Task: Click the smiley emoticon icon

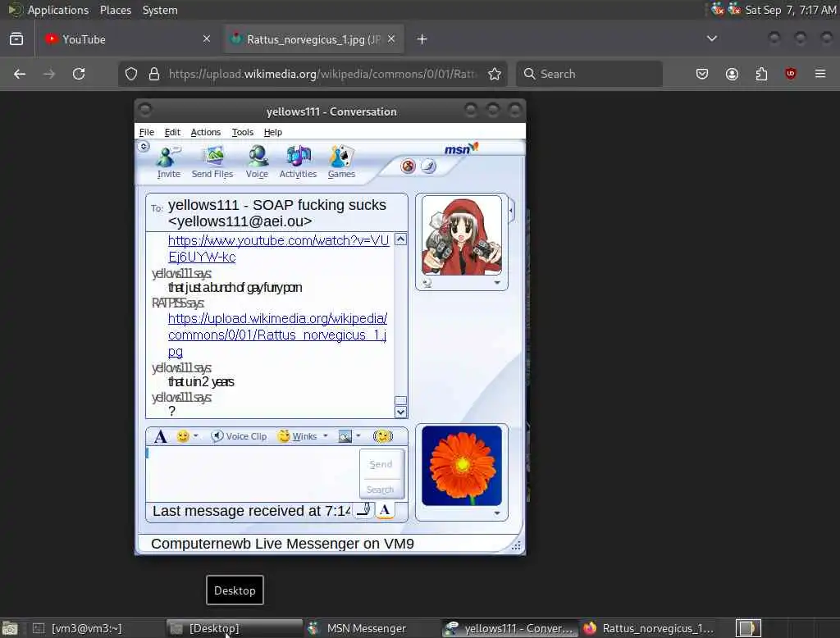Action: pyautogui.click(x=183, y=436)
